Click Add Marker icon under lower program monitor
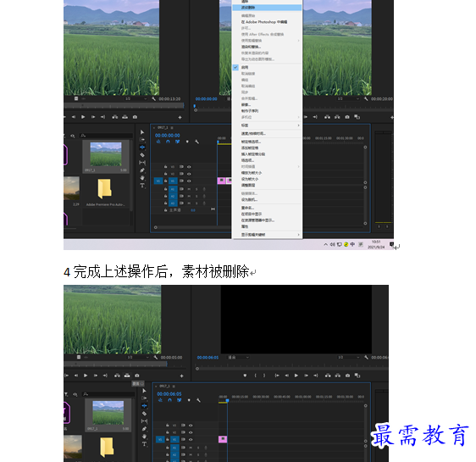This screenshot has width=476, height=462. pyautogui.click(x=245, y=376)
